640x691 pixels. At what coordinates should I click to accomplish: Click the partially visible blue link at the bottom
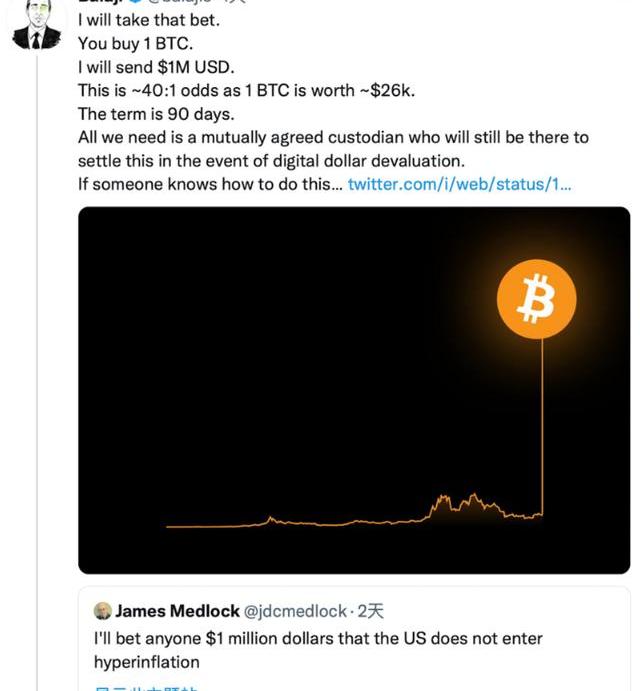click(x=145, y=686)
